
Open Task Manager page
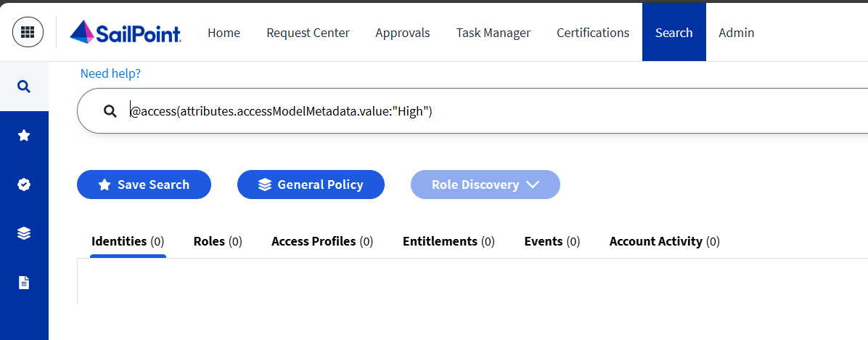pyautogui.click(x=493, y=33)
